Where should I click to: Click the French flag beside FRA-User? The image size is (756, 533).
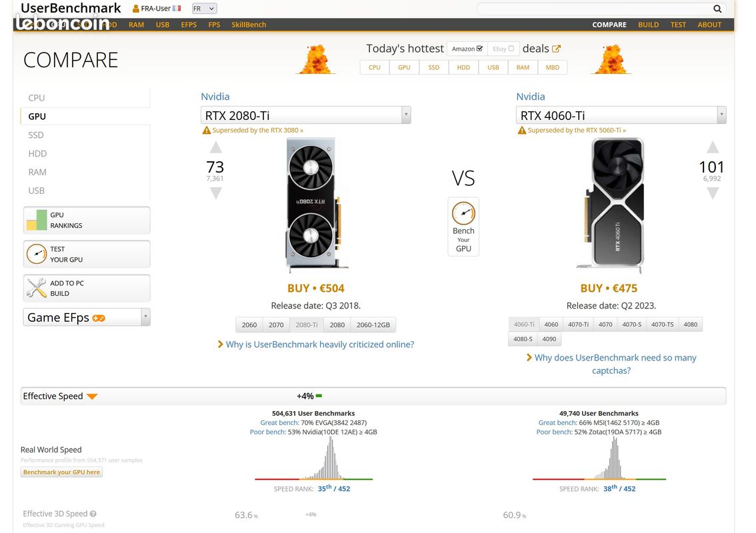coord(177,9)
